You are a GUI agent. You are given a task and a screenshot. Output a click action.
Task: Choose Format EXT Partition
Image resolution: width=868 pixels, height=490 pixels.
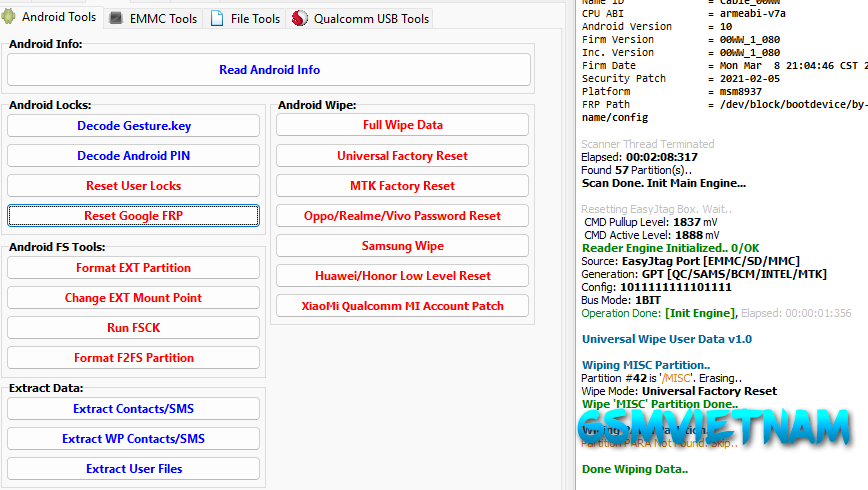point(133,268)
